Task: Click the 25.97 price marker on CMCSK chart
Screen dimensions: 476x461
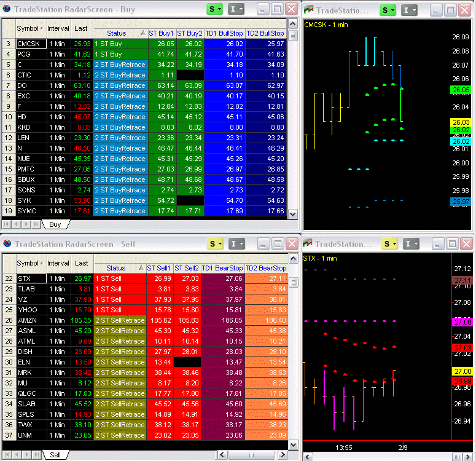Action: pos(461,202)
